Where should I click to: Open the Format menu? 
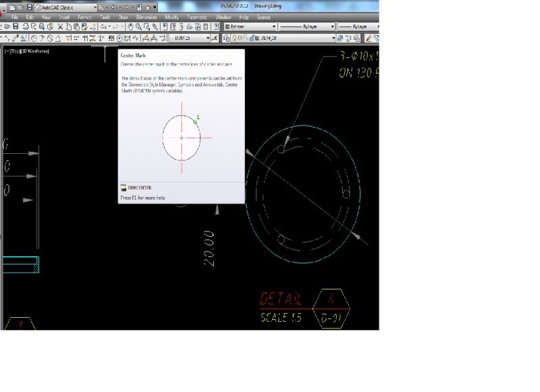(x=84, y=18)
